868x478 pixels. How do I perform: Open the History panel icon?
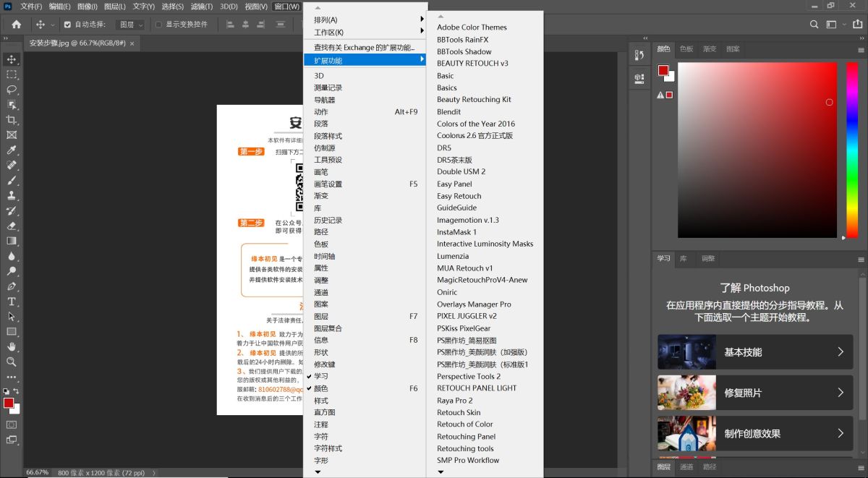639,55
